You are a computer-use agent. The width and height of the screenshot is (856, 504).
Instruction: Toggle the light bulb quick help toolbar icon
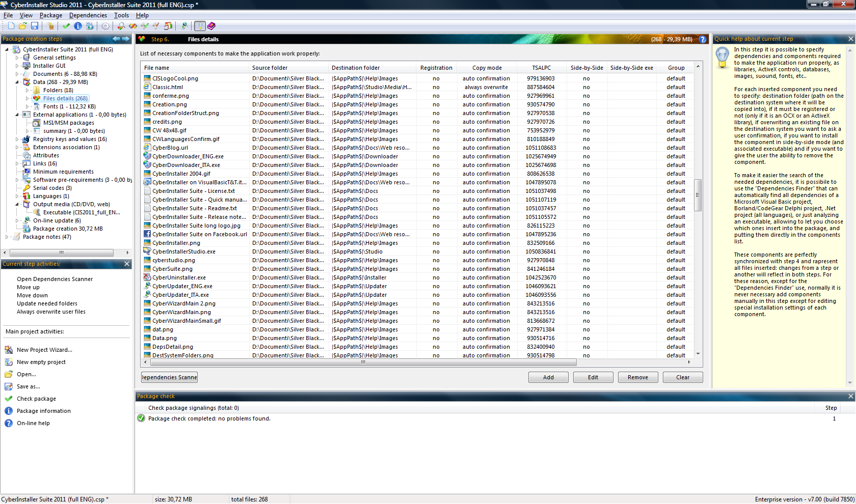pyautogui.click(x=200, y=25)
